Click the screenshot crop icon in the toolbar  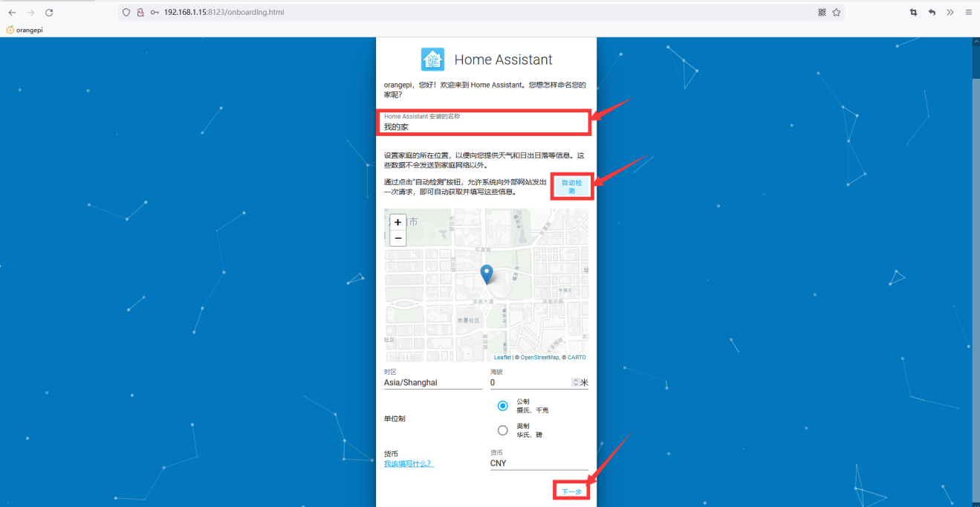tap(913, 13)
